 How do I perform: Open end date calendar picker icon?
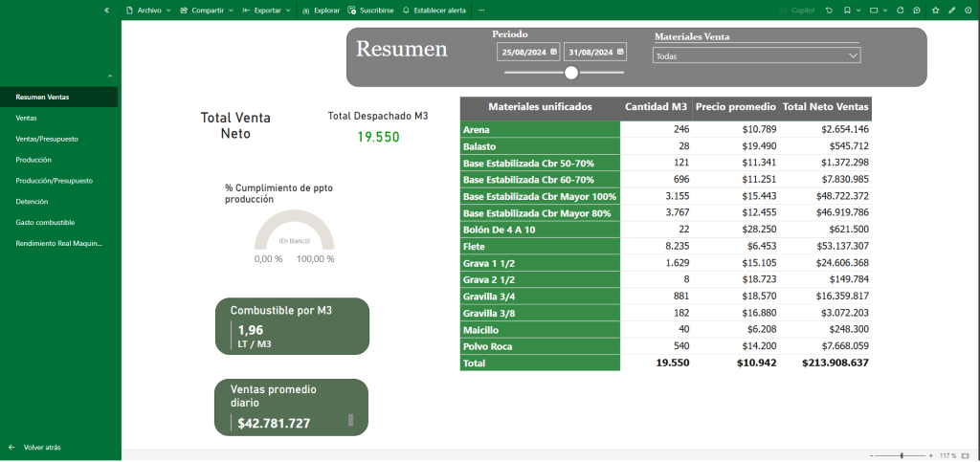pos(620,52)
